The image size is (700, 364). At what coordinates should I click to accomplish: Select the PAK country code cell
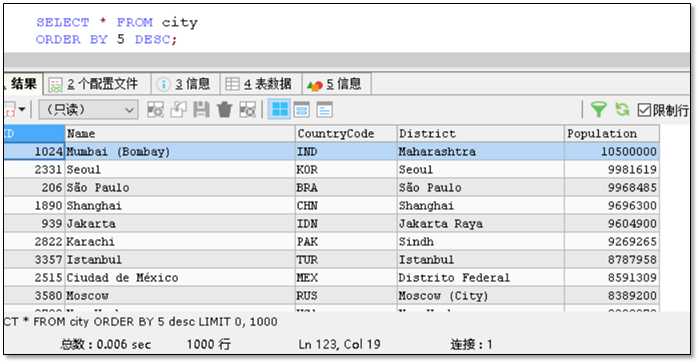pos(346,242)
